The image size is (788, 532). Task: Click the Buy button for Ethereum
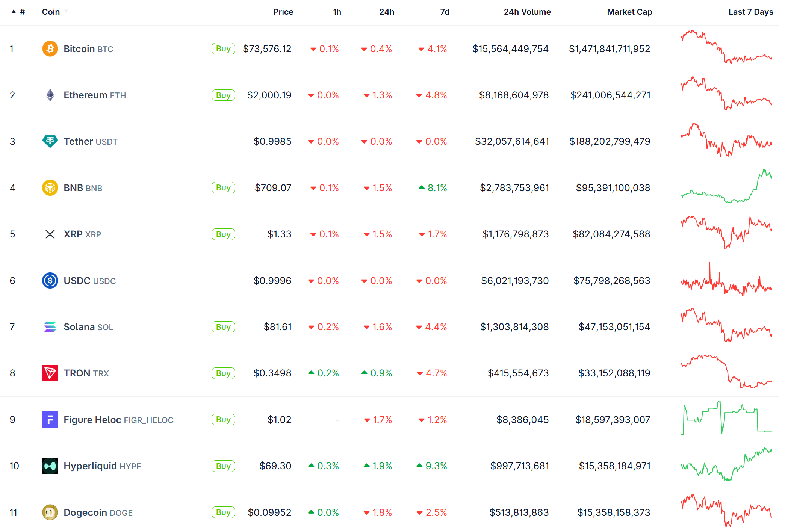[223, 95]
